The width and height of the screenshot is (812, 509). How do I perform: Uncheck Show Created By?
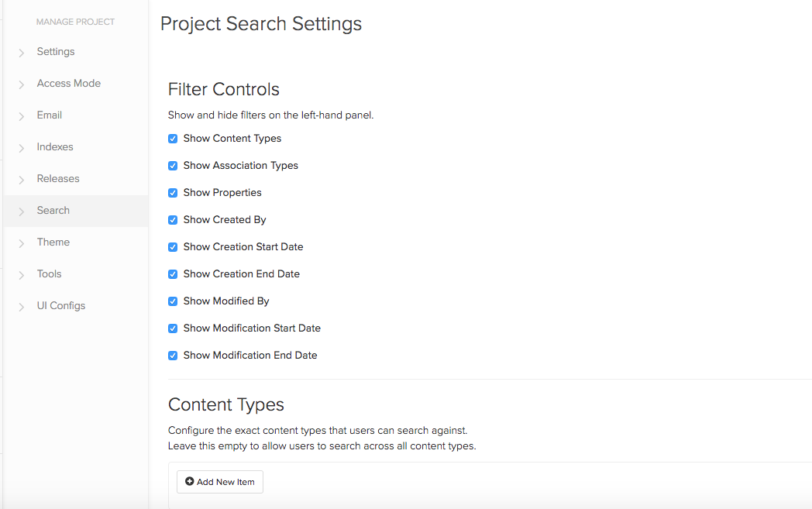tap(172, 220)
